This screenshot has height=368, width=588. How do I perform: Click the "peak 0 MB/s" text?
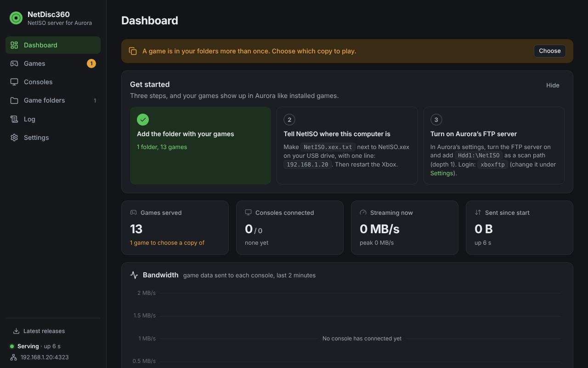[377, 242]
